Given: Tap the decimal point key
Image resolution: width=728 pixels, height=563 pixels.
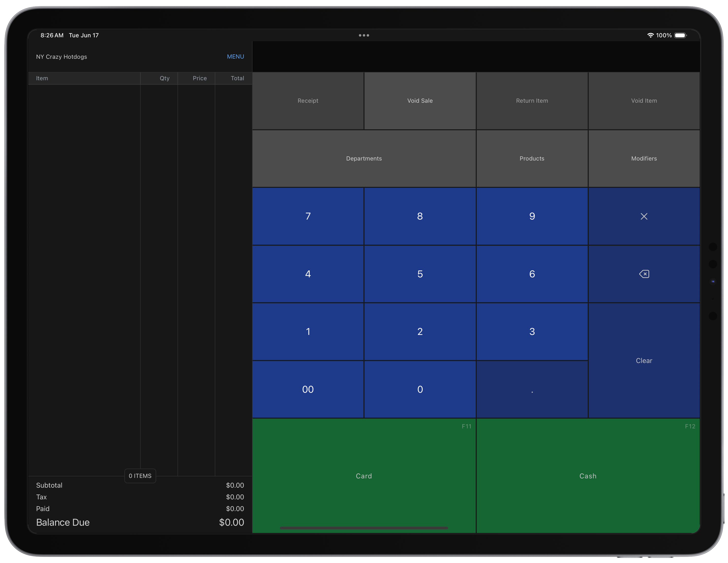Looking at the screenshot, I should pos(532,389).
